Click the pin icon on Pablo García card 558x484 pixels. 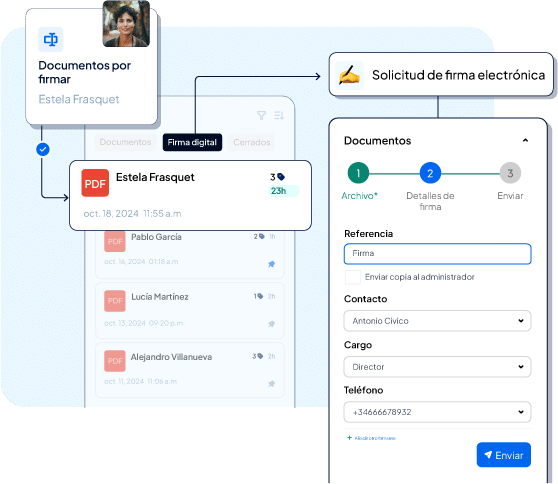tap(272, 264)
